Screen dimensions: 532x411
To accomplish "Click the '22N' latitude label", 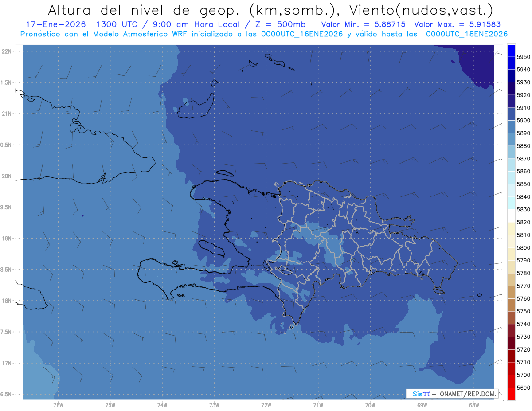I will click(x=7, y=51).
